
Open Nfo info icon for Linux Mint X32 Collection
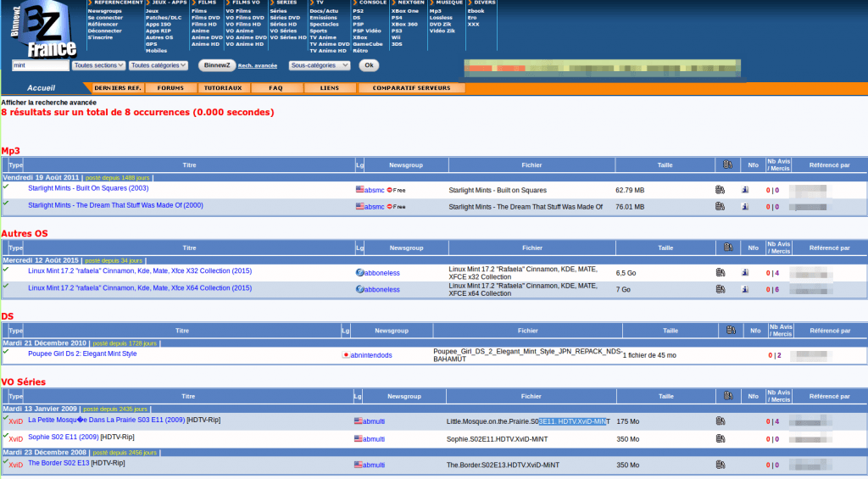click(x=745, y=272)
